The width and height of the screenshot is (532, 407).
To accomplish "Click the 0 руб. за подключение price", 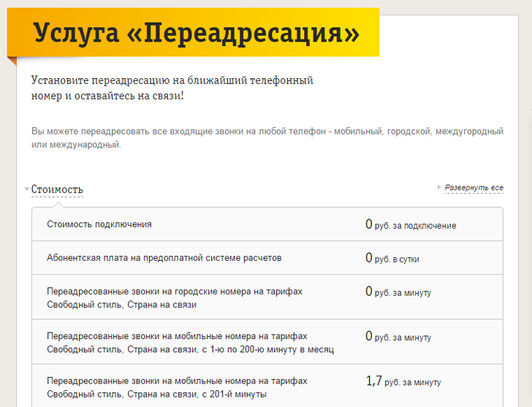I will pyautogui.click(x=410, y=225).
